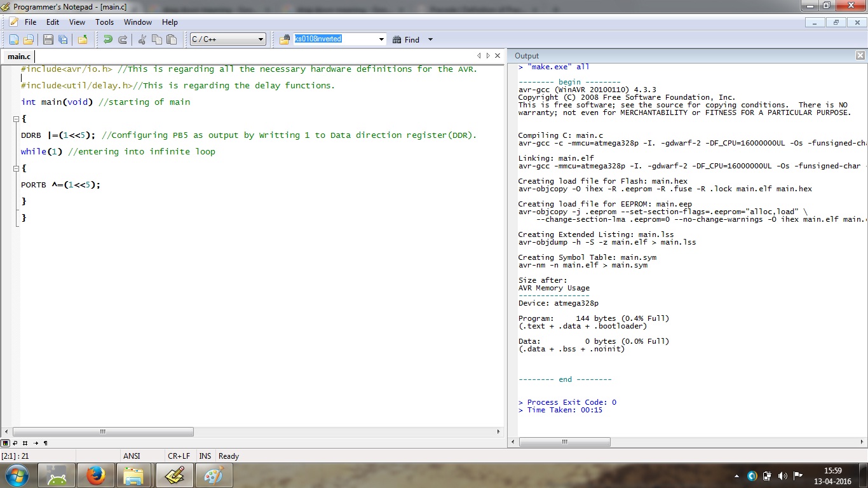
Task: Click the editor horizontal scrollbar thumb
Action: pyautogui.click(x=102, y=431)
